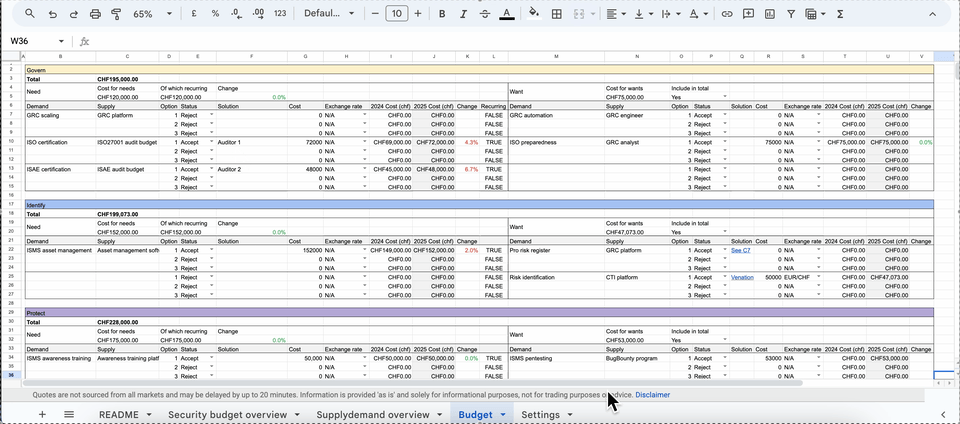Screen dimensions: 960x424
Task: Click the add new sheet button
Action: point(42,414)
